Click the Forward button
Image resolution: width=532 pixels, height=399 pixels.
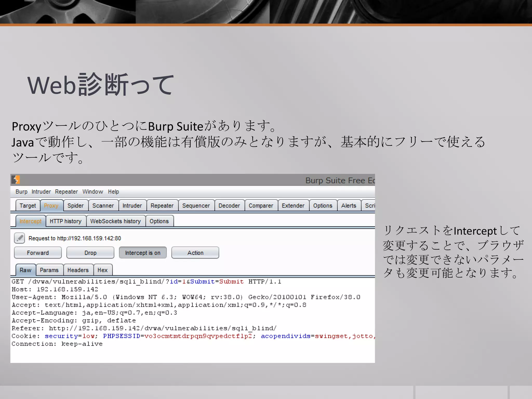(38, 253)
